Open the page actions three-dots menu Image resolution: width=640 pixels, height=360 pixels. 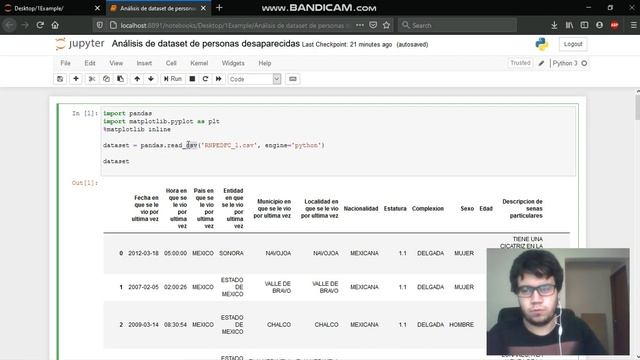coord(360,25)
